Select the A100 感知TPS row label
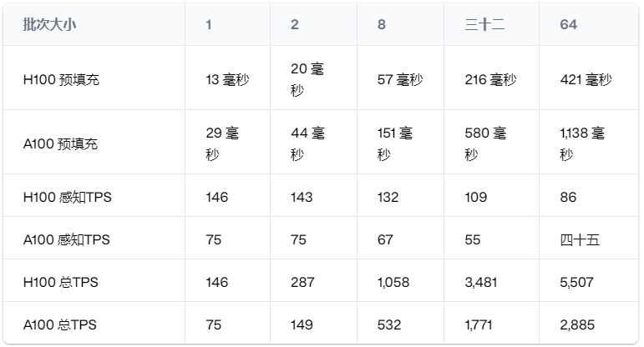This screenshot has width=644, height=347. click(66, 239)
